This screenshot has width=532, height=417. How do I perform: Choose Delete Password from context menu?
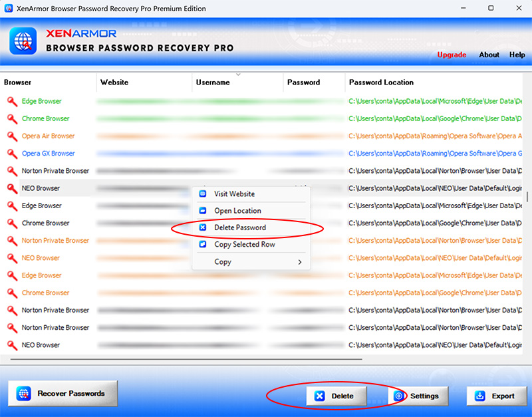pos(240,227)
